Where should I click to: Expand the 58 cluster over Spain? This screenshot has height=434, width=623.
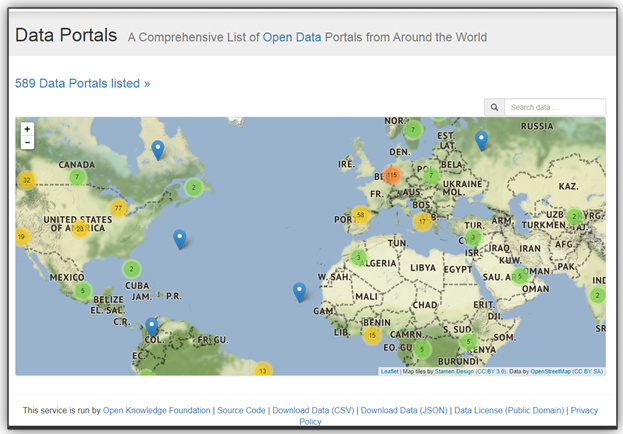[360, 214]
